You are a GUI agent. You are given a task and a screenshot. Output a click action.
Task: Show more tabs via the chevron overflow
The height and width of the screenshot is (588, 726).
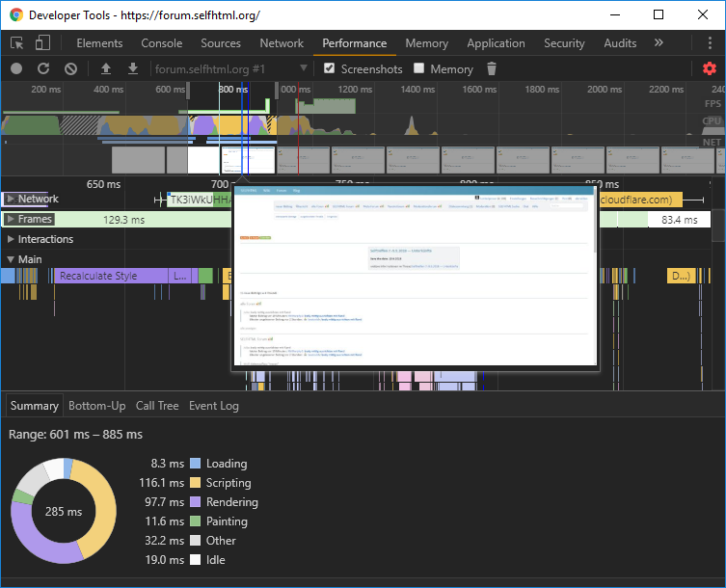(x=659, y=43)
